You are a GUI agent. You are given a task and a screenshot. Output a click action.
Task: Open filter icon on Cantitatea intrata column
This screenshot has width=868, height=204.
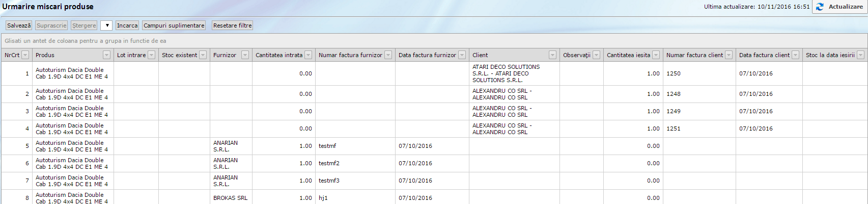pyautogui.click(x=308, y=55)
